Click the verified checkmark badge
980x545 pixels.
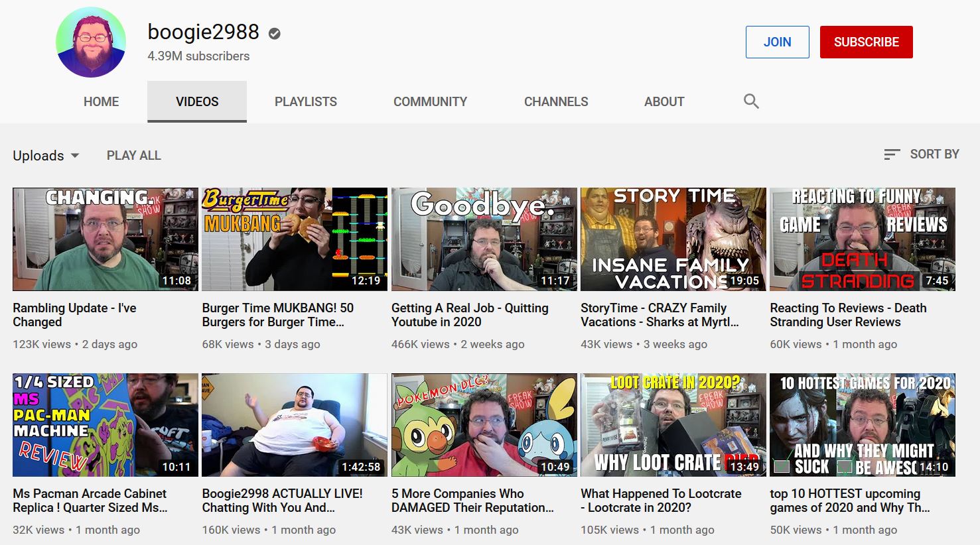click(274, 33)
